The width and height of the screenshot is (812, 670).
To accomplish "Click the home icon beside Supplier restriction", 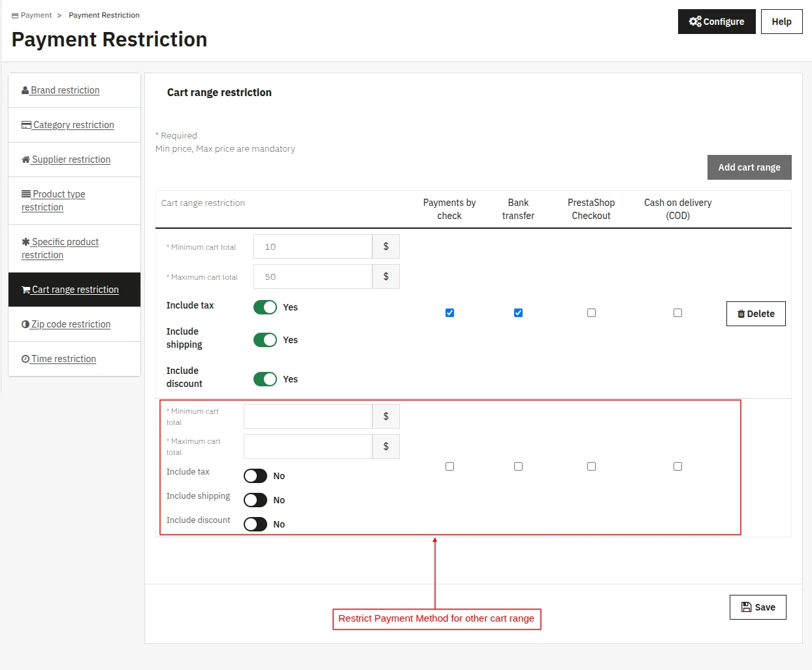I will (x=25, y=159).
